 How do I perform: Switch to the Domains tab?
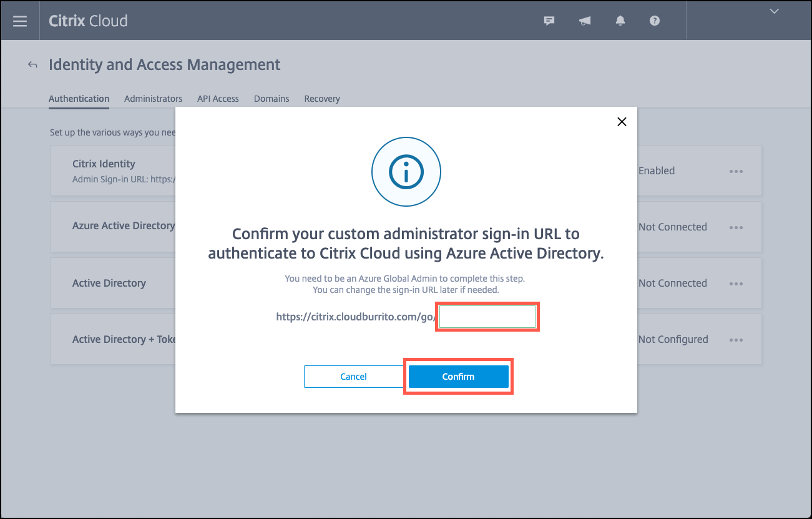pos(271,99)
